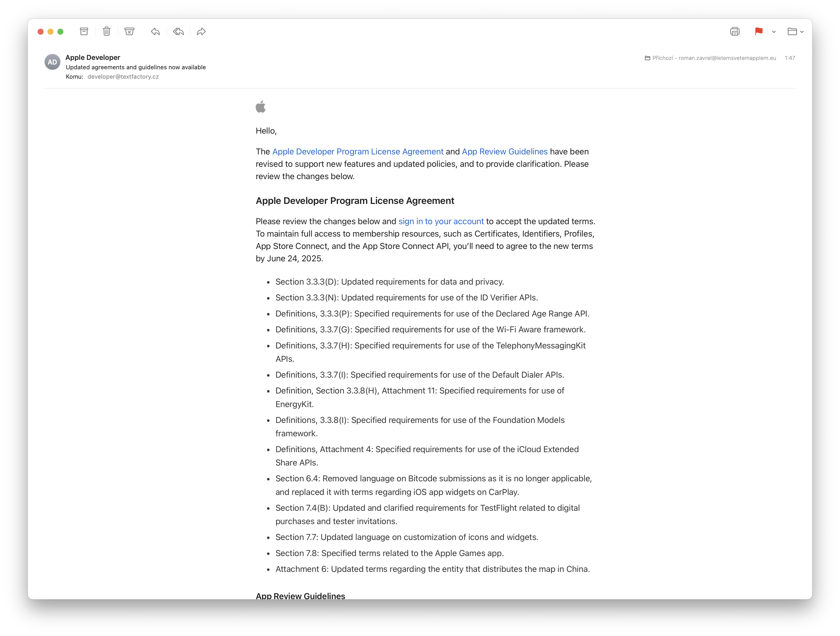This screenshot has height=636, width=840.
Task: Click 'sign in to your account' link
Action: pos(441,221)
